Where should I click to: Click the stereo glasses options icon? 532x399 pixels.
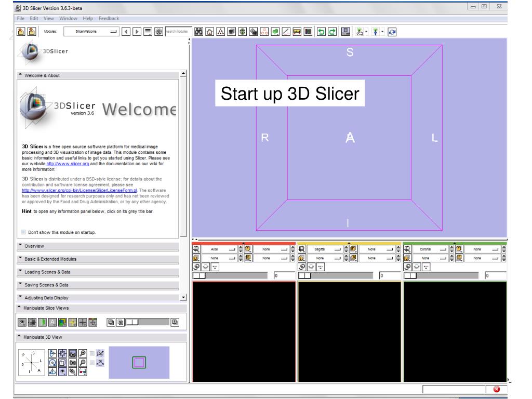[83, 371]
